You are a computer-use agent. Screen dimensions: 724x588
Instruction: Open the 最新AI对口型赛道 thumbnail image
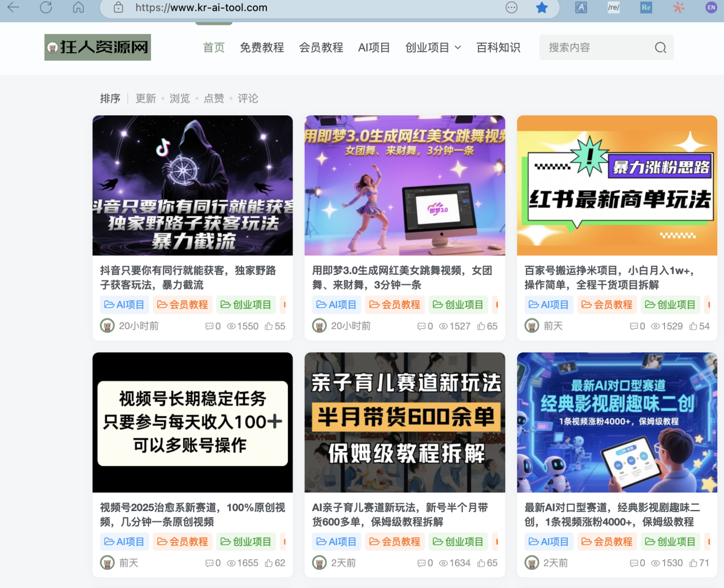pyautogui.click(x=617, y=422)
